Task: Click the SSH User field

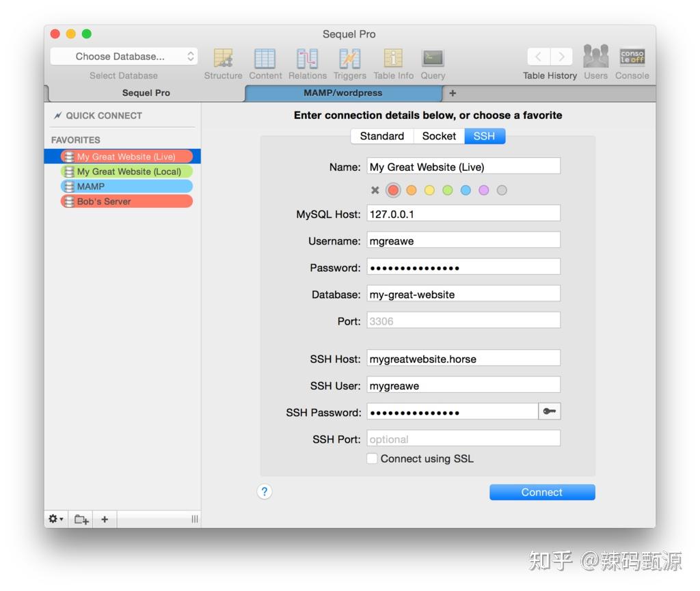Action: tap(463, 385)
